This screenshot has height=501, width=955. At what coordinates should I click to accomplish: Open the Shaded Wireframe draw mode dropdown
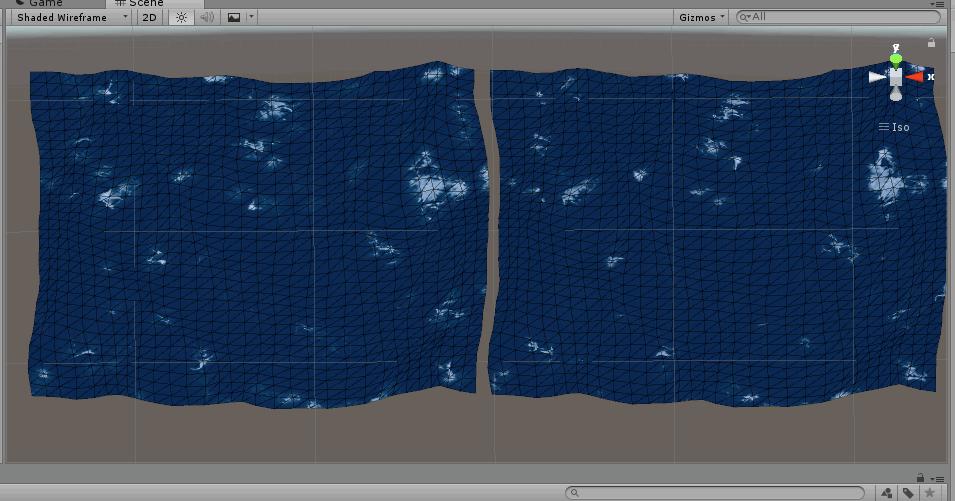pos(70,17)
